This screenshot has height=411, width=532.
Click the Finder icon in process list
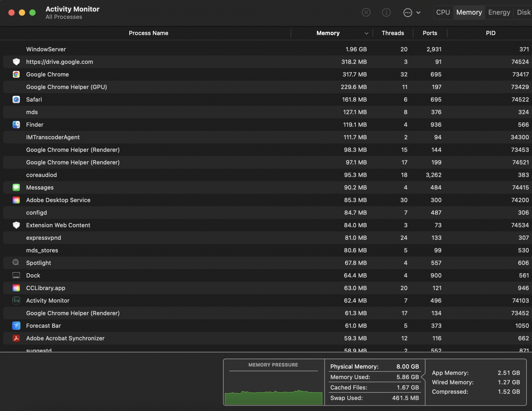(16, 125)
